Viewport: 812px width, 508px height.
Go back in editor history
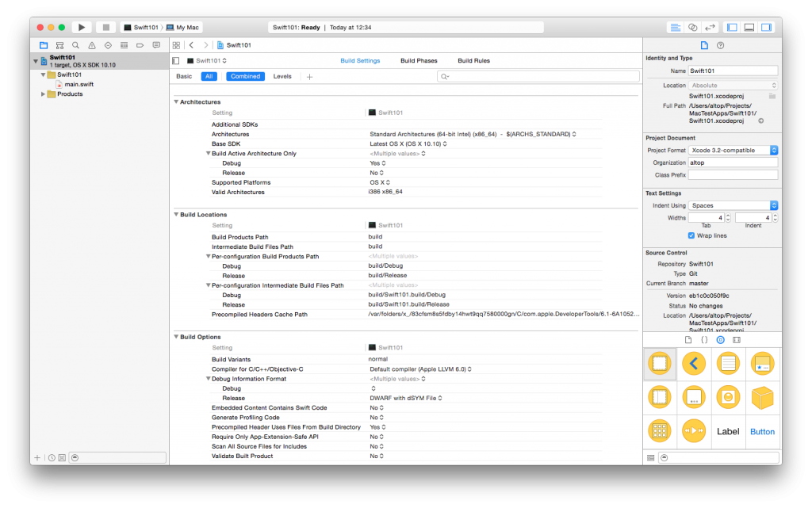tap(192, 45)
